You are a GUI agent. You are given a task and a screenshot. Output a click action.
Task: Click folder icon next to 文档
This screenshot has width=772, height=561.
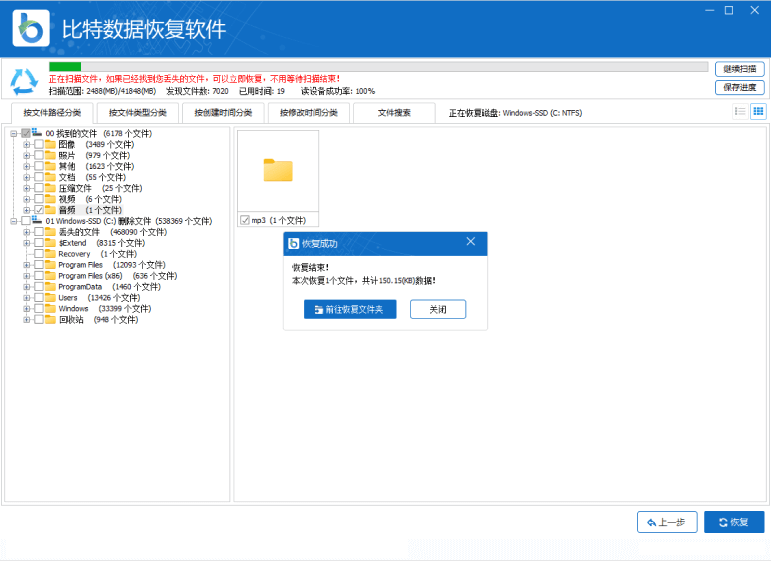pos(50,177)
